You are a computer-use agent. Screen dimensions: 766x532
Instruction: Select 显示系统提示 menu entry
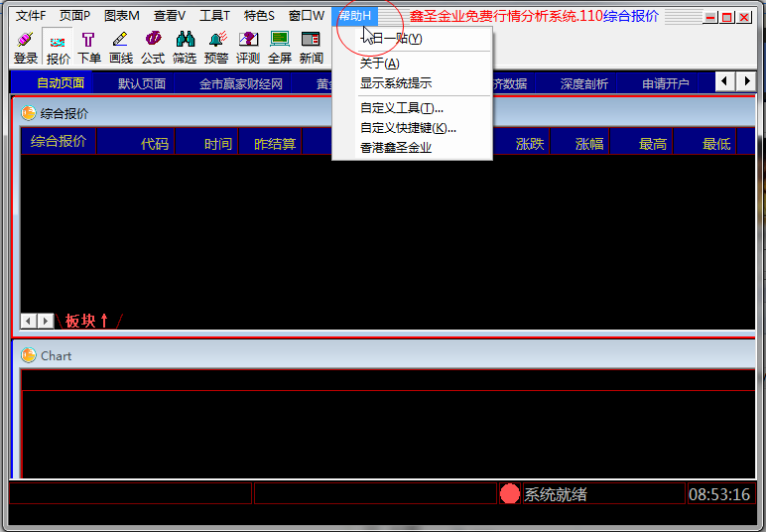413,83
